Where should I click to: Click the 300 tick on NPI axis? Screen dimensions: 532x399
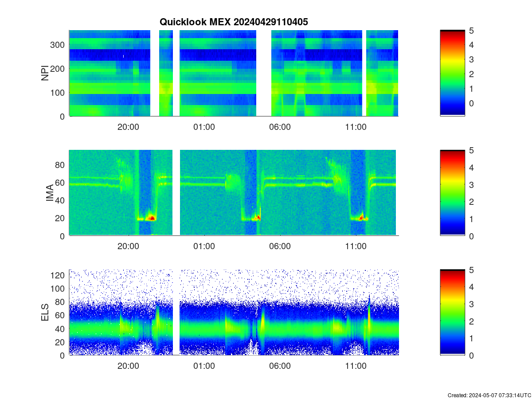pos(58,45)
